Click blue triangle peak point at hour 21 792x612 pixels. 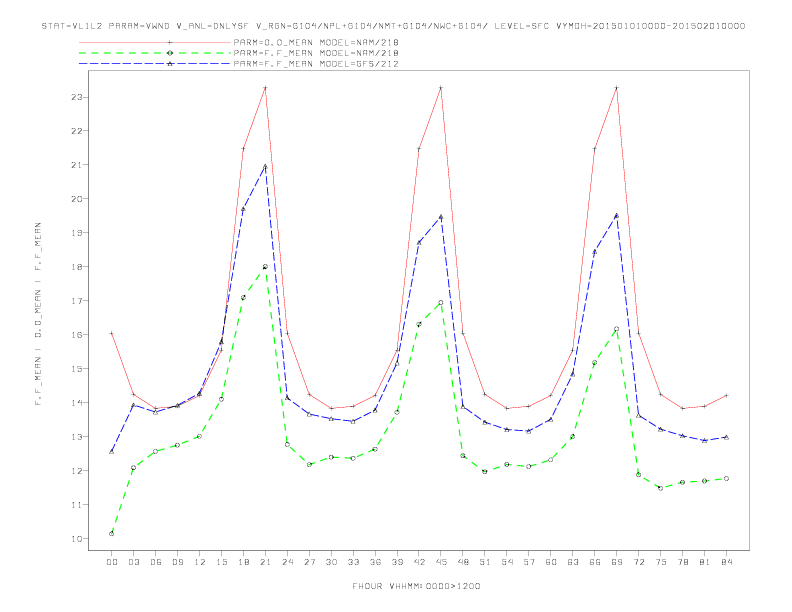[265, 166]
